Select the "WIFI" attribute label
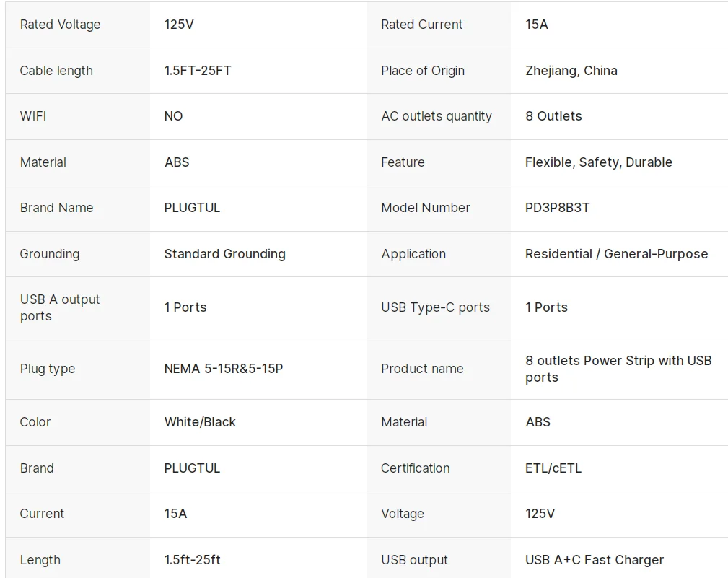 click(x=33, y=116)
